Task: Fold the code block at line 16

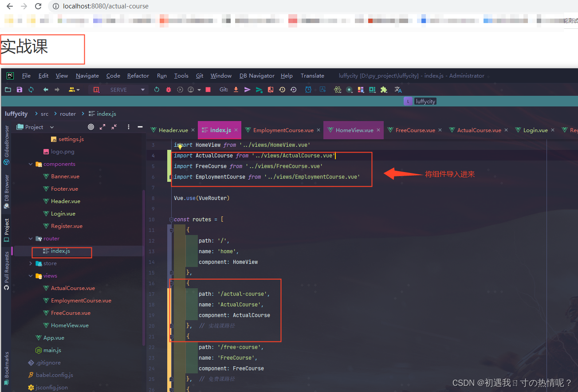Action: [x=171, y=283]
